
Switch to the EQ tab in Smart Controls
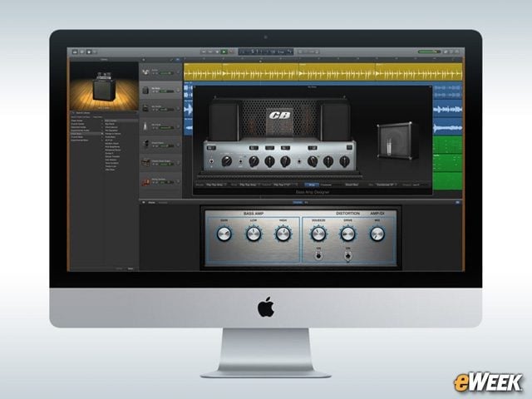(306, 203)
